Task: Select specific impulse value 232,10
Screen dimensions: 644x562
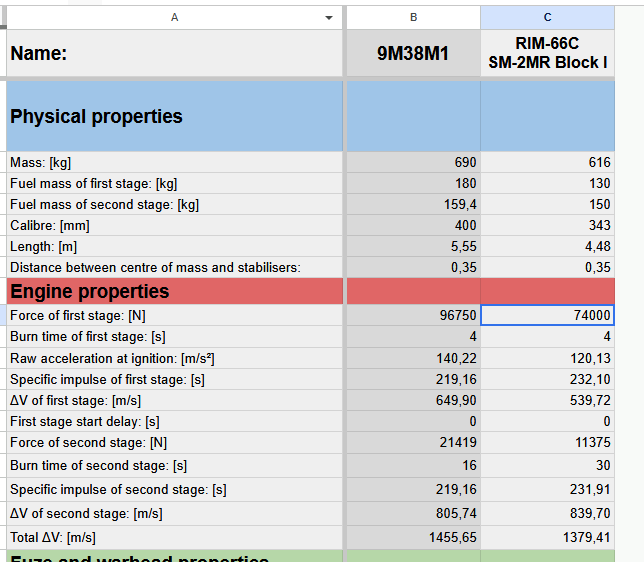Action: (547, 379)
